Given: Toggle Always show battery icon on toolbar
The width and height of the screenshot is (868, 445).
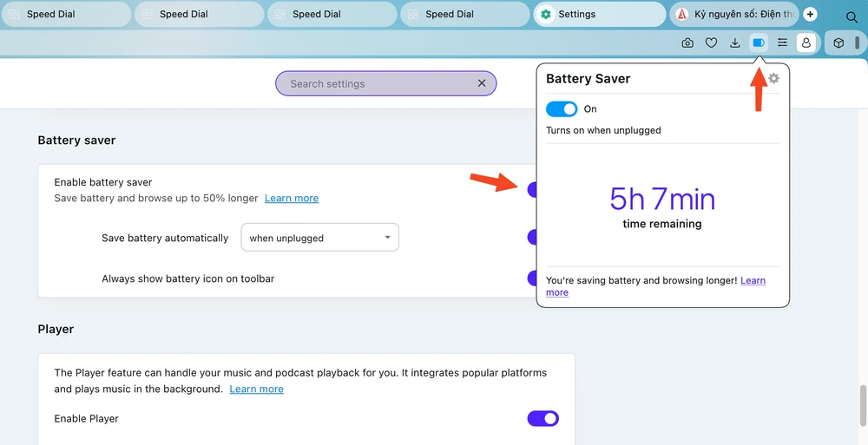Looking at the screenshot, I should tap(532, 278).
